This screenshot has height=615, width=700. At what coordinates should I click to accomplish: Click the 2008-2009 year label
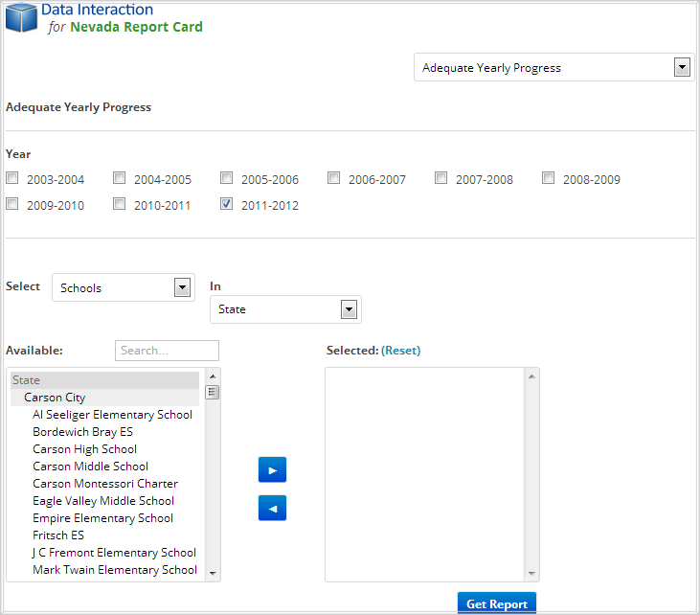point(592,179)
